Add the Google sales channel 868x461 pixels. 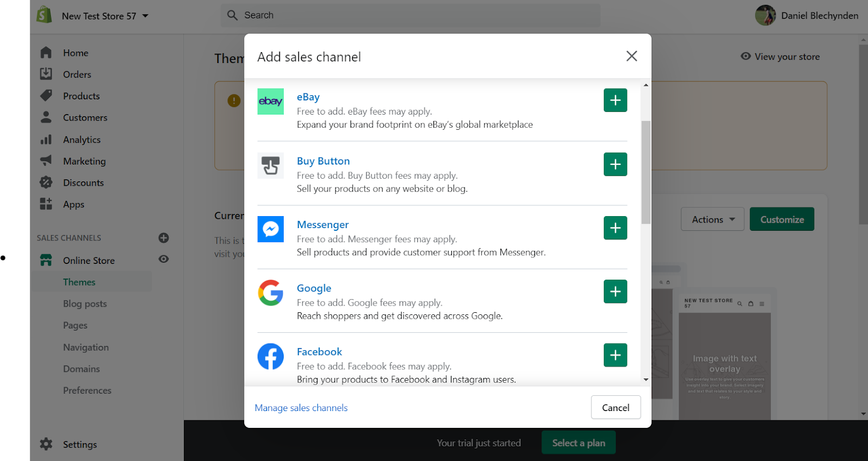(x=615, y=292)
